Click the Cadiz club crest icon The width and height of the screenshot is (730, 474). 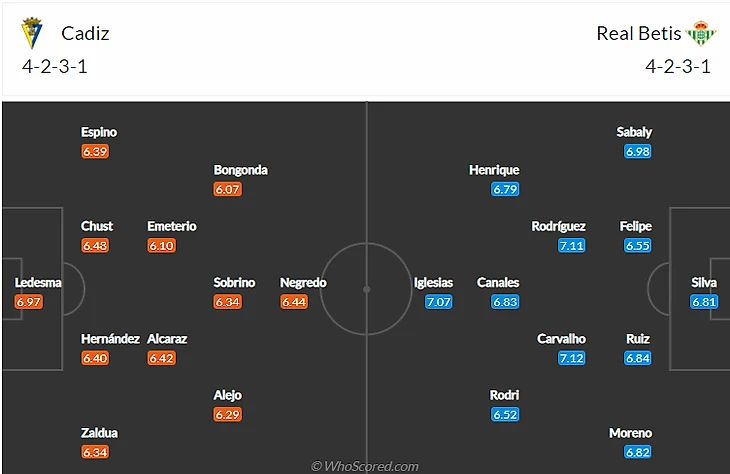click(32, 33)
